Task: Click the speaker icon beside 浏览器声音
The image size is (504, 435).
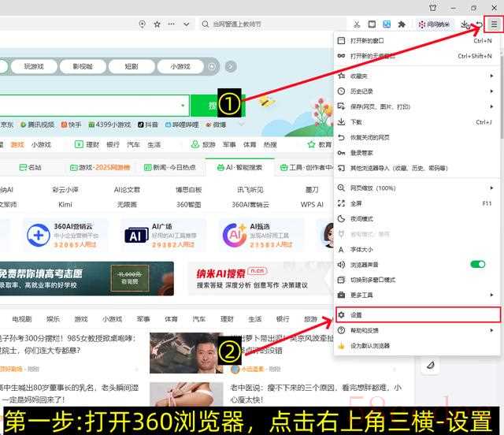Action: pos(341,265)
